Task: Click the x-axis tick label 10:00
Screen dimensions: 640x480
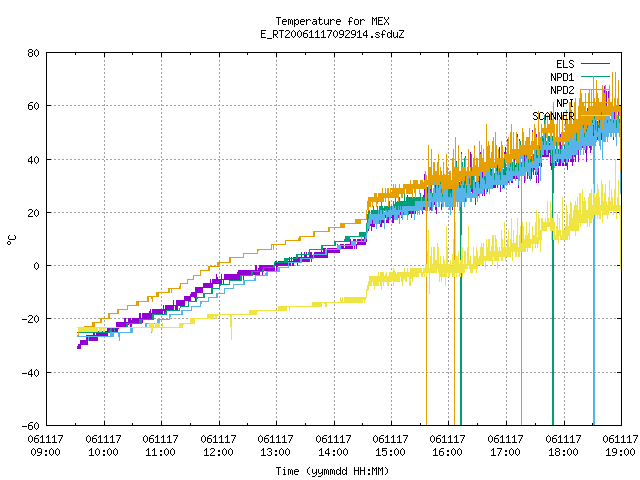Action: point(103,452)
